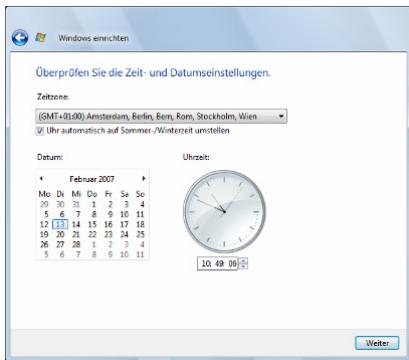Toggle automatic Sommer-/Winterzeit adjustment checkbox
The image size is (409, 360).
(40, 131)
